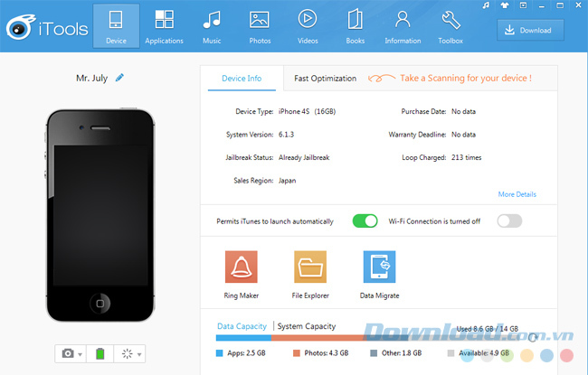Open the title bar dropdown menu icon
Screen dimensions: 588x375
click(523, 5)
